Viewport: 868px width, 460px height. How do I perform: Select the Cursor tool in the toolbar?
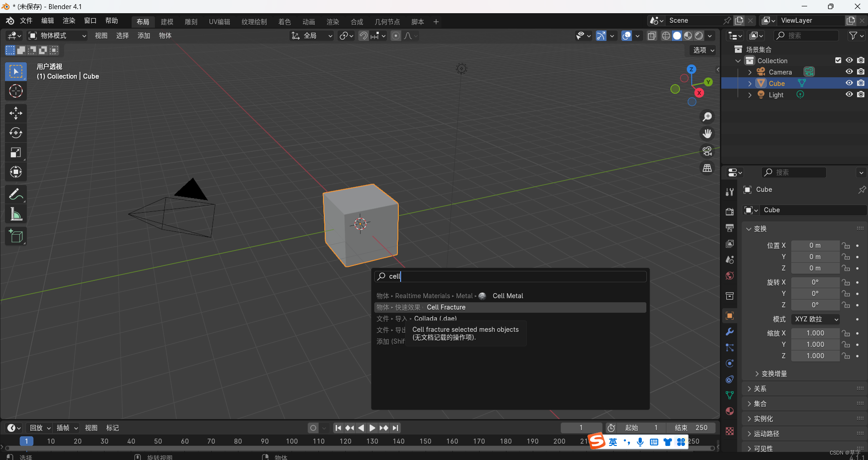[16, 91]
